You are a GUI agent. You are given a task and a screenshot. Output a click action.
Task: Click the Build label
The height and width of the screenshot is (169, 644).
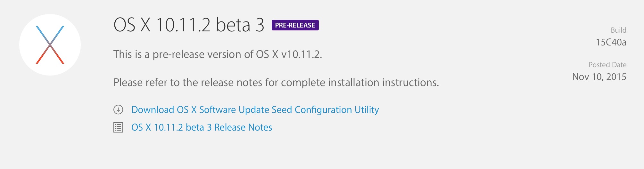(618, 30)
